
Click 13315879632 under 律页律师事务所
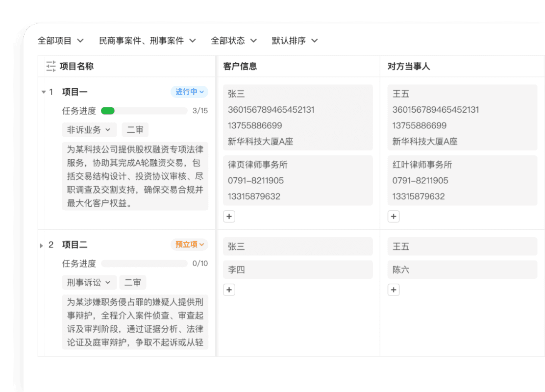pos(254,196)
